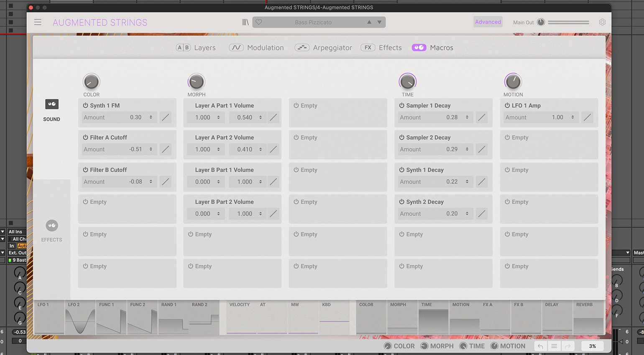Open the VELOCITY modulation source

(x=241, y=317)
